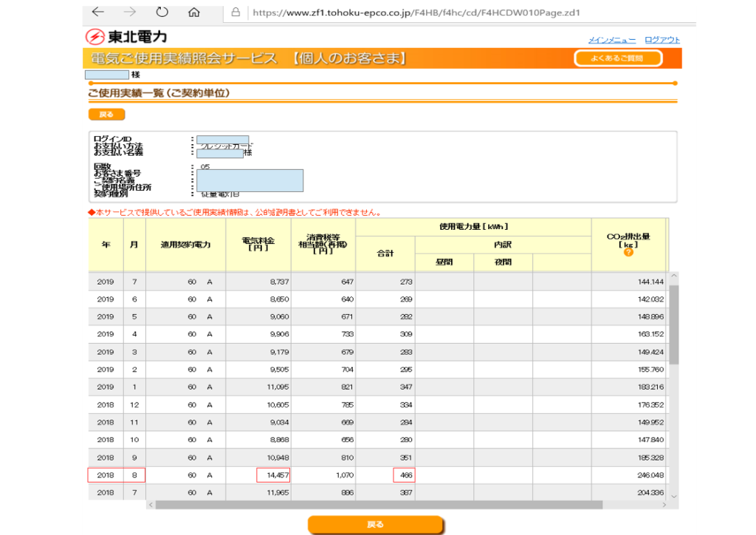Click the table's scroll-up arrow
Viewport: 756px width, 535px height.
tap(673, 277)
